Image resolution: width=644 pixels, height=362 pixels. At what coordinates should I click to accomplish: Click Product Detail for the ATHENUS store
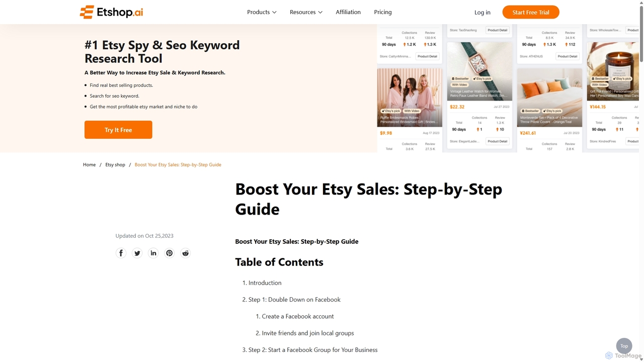(568, 56)
